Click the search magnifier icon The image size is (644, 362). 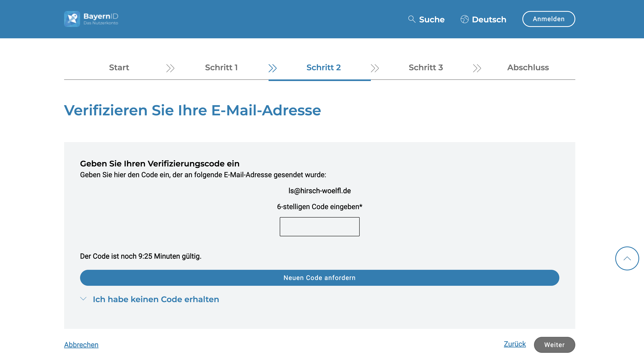point(412,19)
